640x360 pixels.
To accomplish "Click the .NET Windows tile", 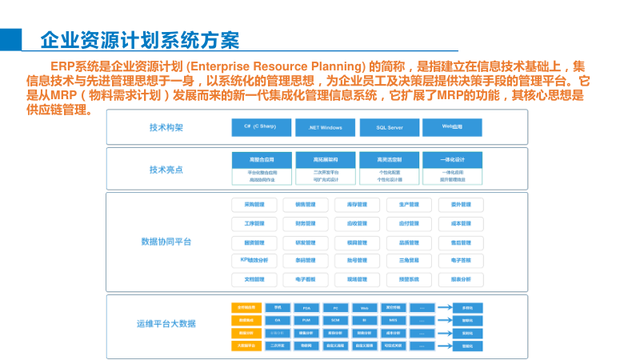I will [x=325, y=127].
